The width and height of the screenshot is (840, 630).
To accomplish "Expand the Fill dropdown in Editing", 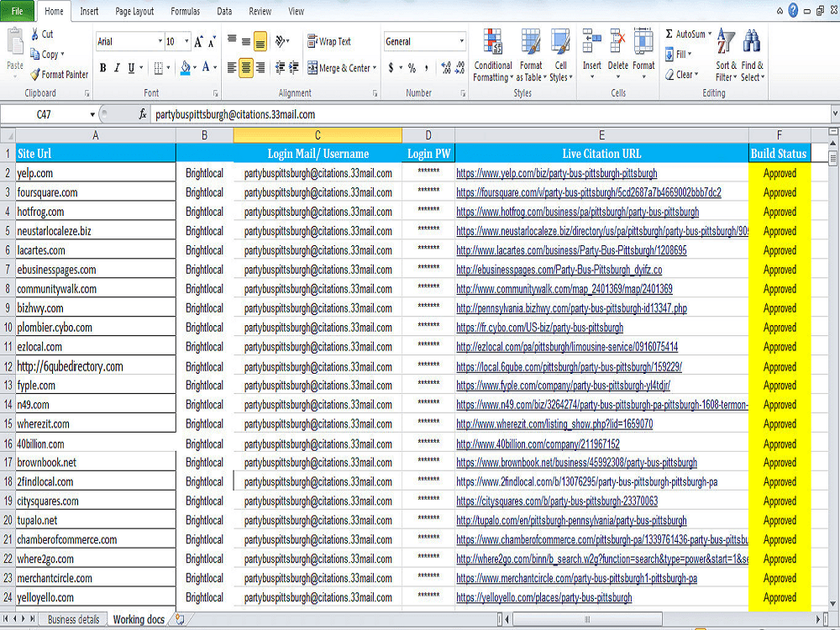I will [690, 54].
